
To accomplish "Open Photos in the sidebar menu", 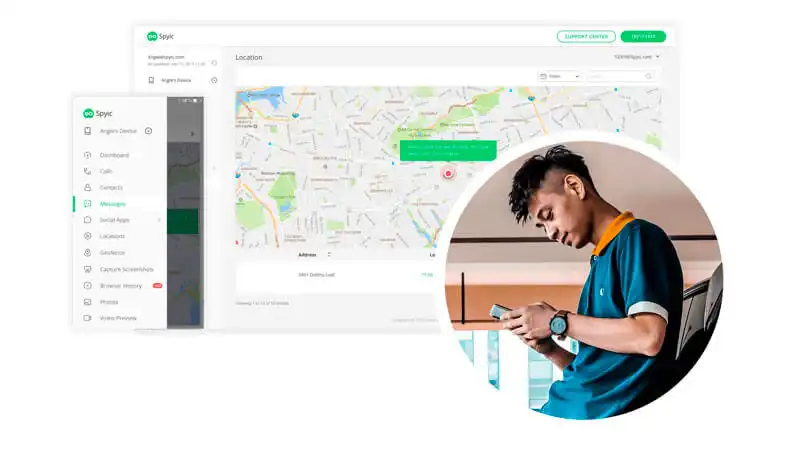I will tap(109, 302).
